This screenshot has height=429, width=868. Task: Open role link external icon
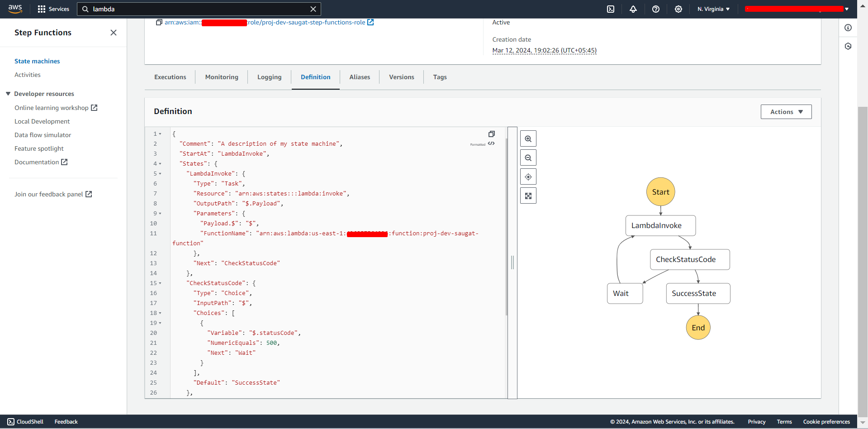(x=370, y=22)
